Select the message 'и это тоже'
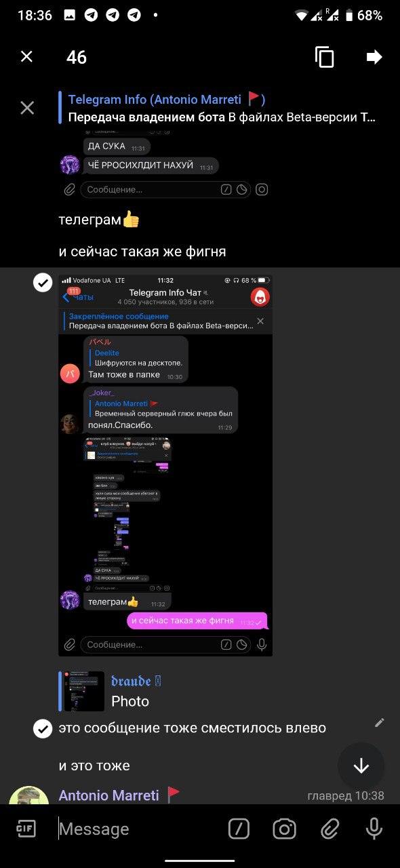Image resolution: width=400 pixels, height=868 pixels. point(94,766)
